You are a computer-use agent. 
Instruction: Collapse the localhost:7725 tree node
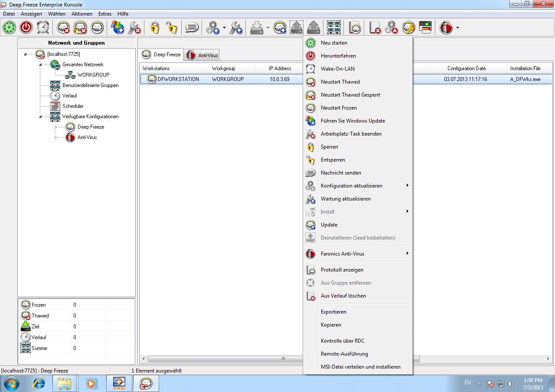tap(25, 54)
